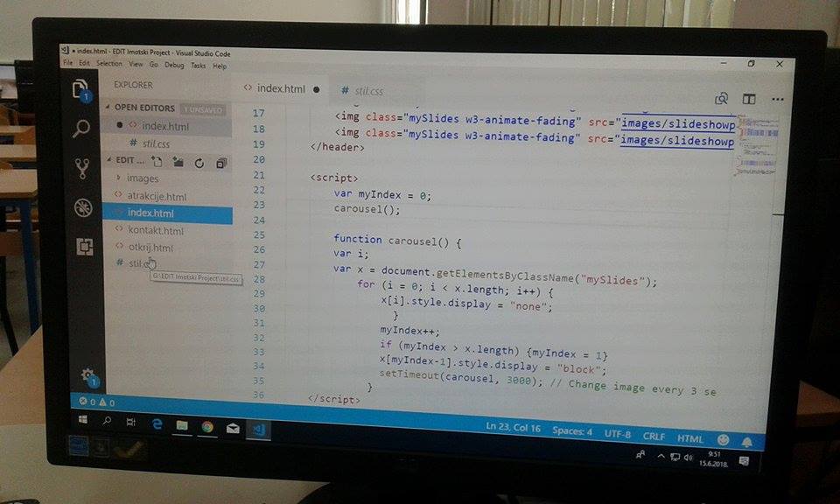The width and height of the screenshot is (840, 504).
Task: Show errors and warnings problems panel
Action: (97, 402)
